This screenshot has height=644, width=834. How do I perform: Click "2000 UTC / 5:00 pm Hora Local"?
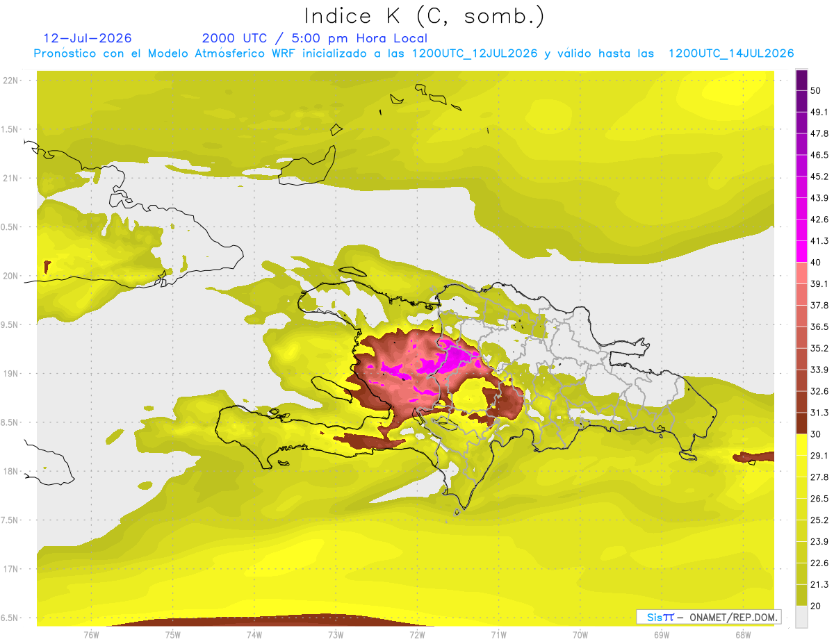coord(315,38)
